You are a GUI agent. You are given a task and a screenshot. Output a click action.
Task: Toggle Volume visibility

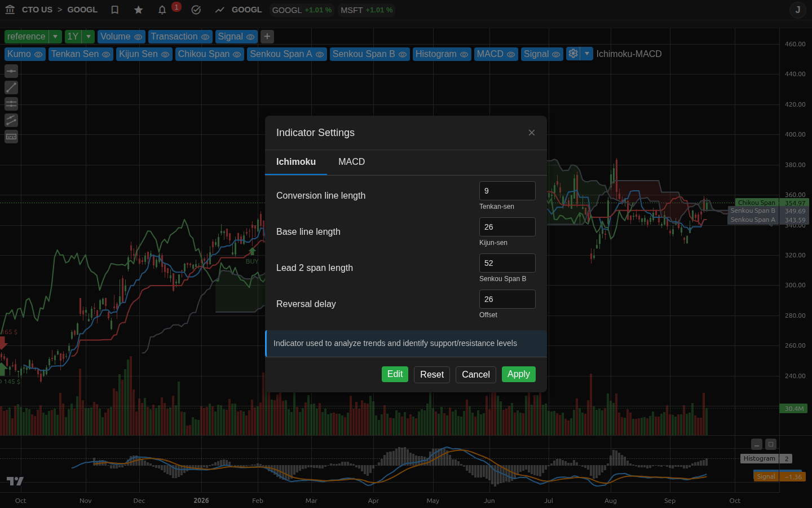point(138,37)
